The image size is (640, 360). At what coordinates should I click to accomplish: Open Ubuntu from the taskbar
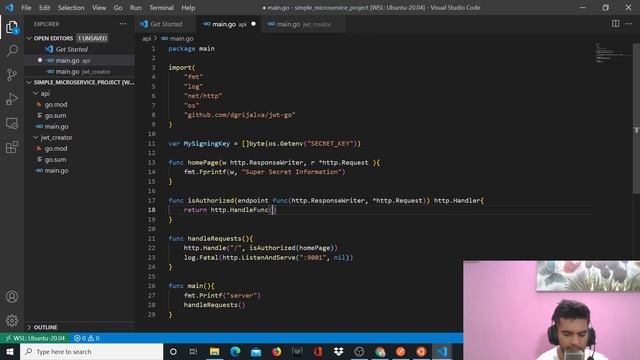pyautogui.click(x=421, y=351)
